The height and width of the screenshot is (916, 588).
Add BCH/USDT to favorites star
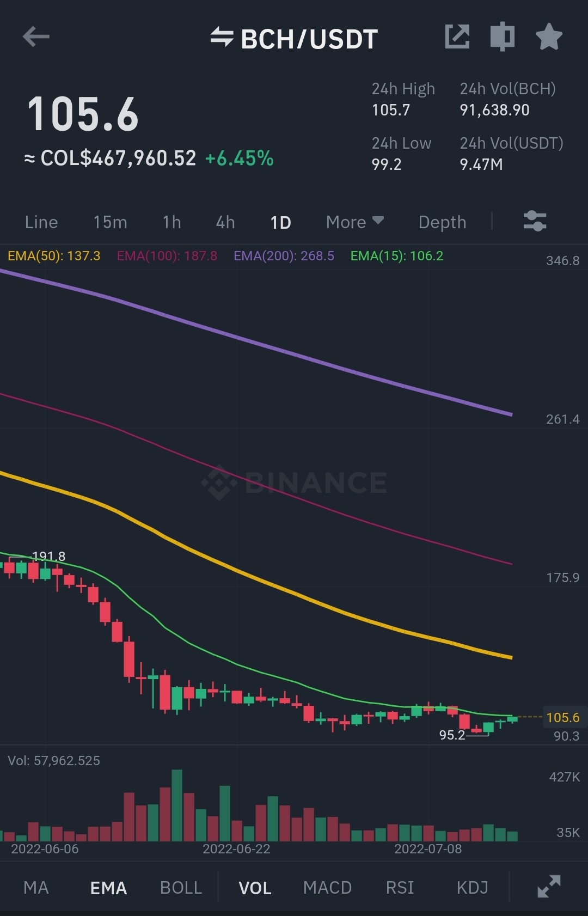pos(549,36)
